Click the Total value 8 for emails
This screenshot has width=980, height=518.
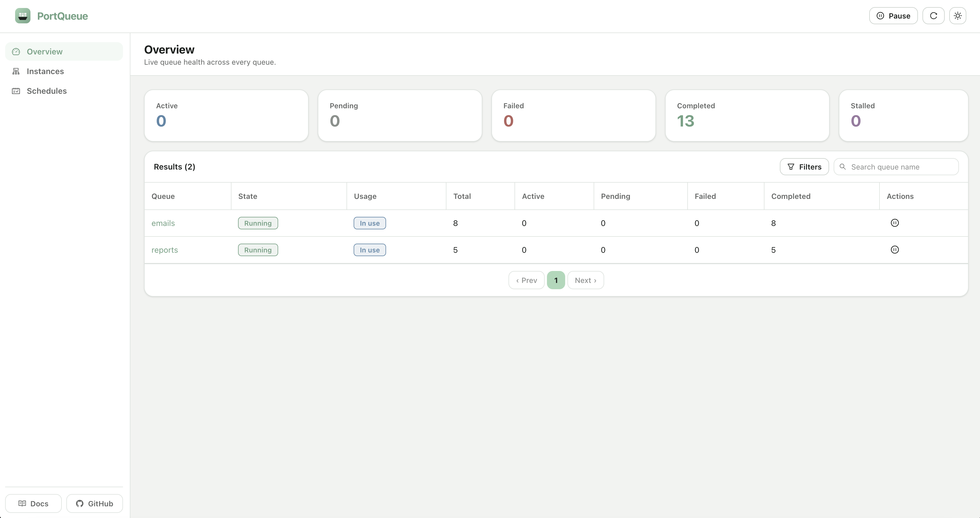[x=455, y=223]
